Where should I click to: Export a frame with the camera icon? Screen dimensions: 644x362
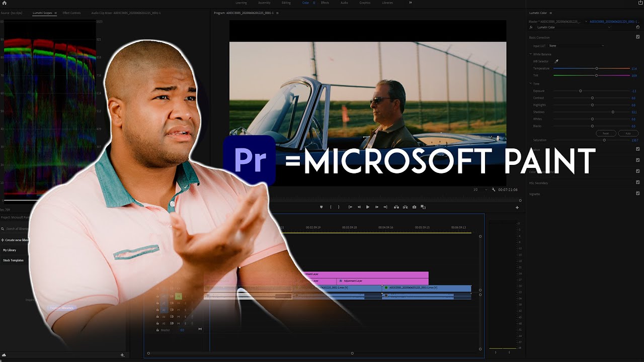tap(415, 207)
